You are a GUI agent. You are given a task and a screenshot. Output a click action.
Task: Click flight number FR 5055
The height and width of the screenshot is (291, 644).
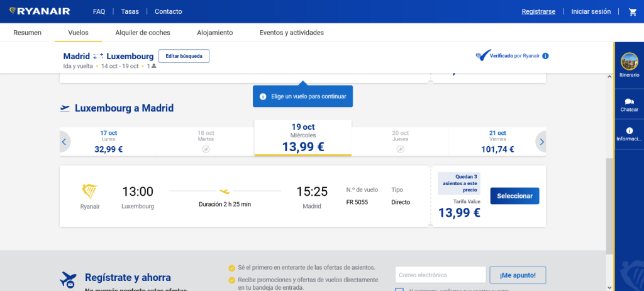[x=357, y=202]
